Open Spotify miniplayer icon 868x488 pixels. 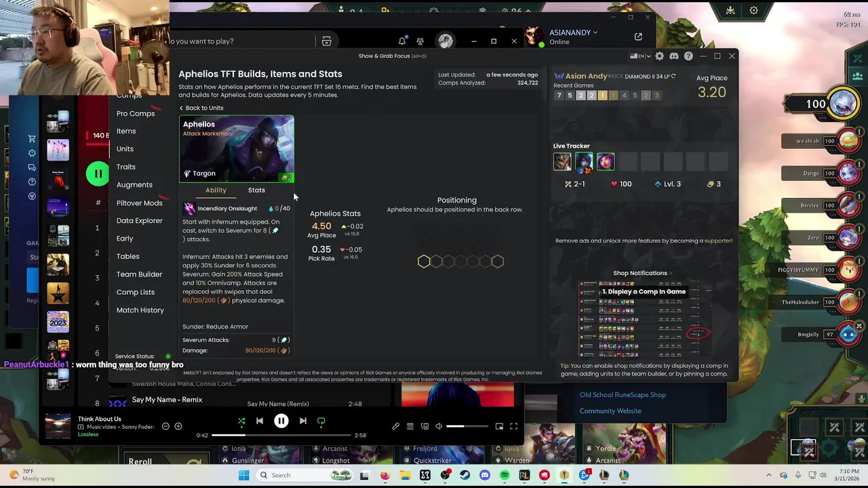(x=499, y=426)
